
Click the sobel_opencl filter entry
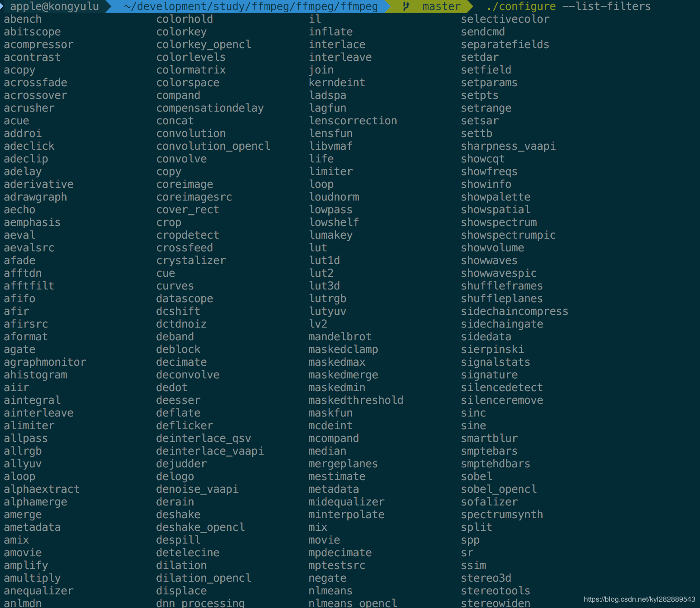499,489
